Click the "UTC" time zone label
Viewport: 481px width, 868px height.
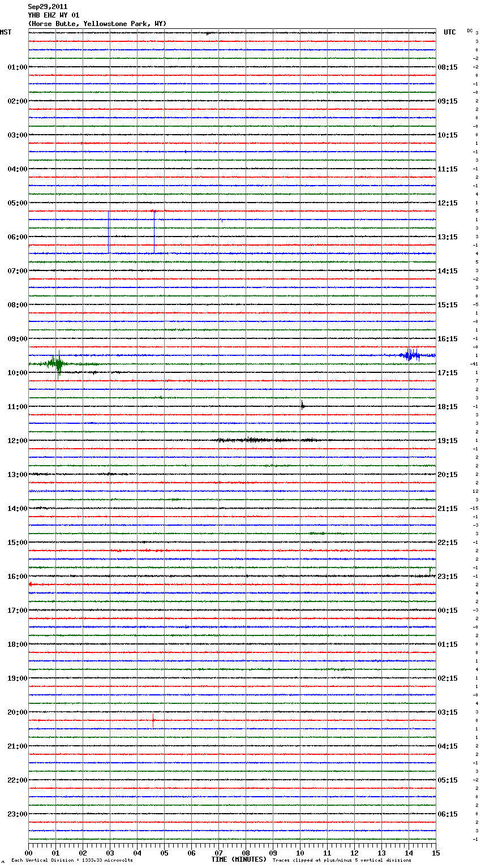[x=450, y=32]
